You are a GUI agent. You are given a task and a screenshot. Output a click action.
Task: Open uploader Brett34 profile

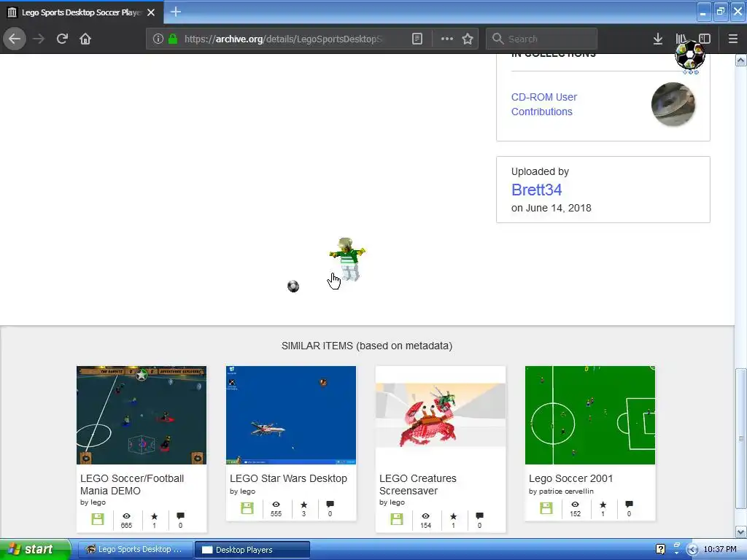536,190
